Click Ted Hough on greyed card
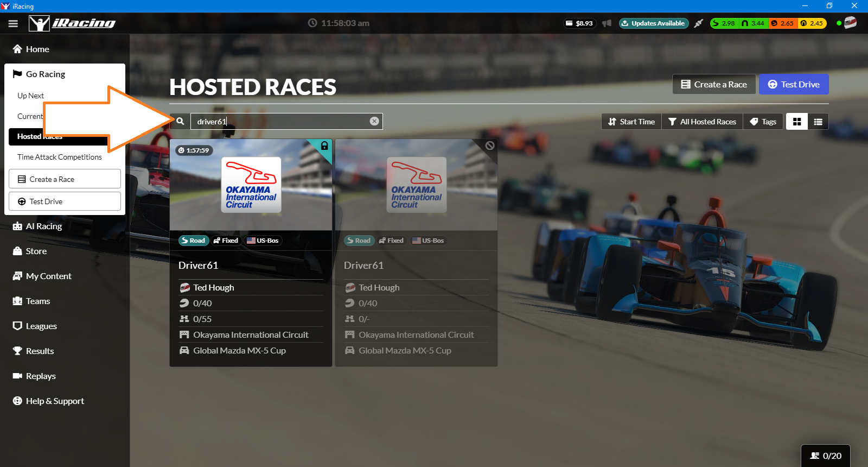Image resolution: width=868 pixels, height=467 pixels. pos(379,287)
